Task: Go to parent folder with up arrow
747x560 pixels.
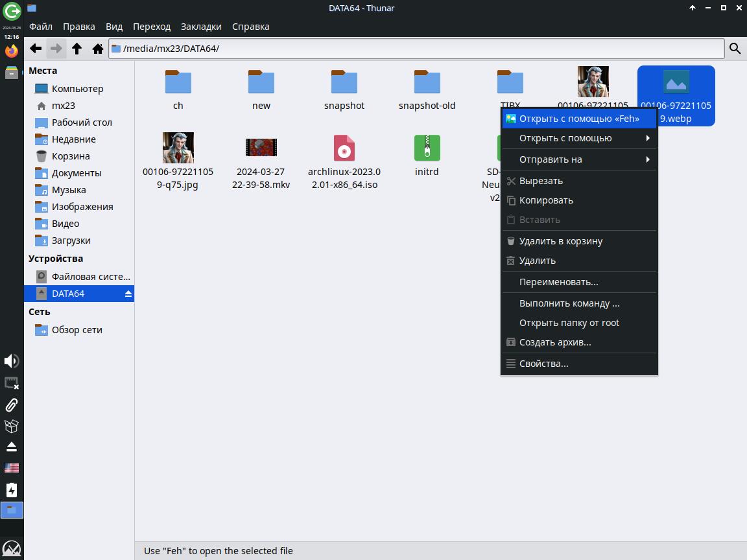Action: point(77,48)
